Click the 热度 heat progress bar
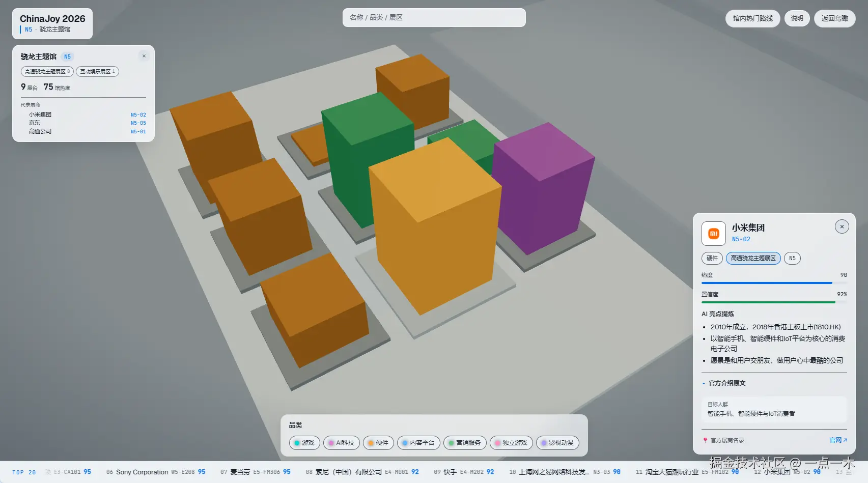 [774, 282]
